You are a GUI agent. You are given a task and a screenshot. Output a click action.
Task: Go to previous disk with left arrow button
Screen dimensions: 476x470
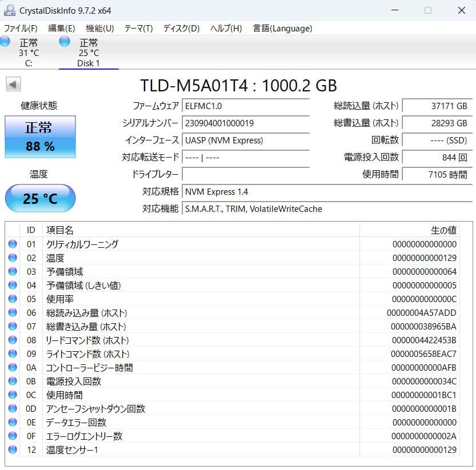coord(13,85)
